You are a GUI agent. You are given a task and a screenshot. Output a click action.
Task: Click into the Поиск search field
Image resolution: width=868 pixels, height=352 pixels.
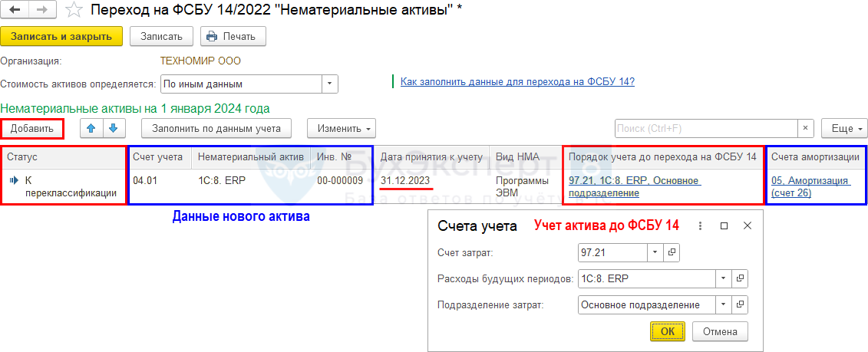706,128
